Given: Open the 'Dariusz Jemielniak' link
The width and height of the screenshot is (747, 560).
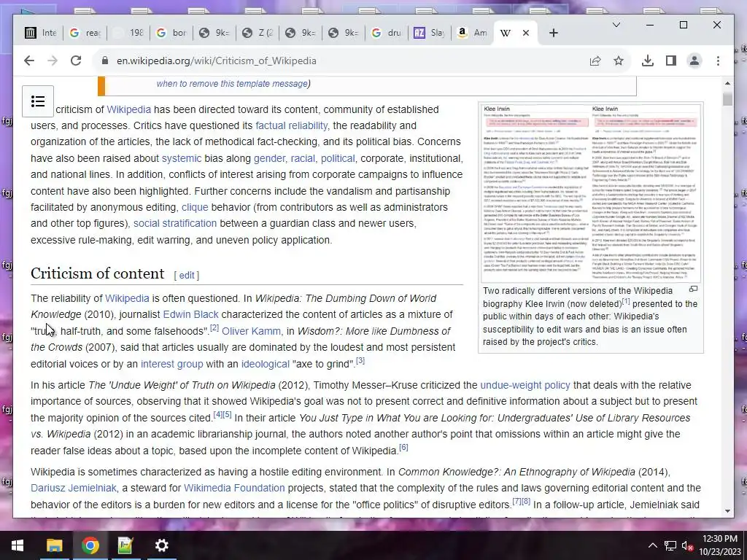Looking at the screenshot, I should pyautogui.click(x=74, y=489).
